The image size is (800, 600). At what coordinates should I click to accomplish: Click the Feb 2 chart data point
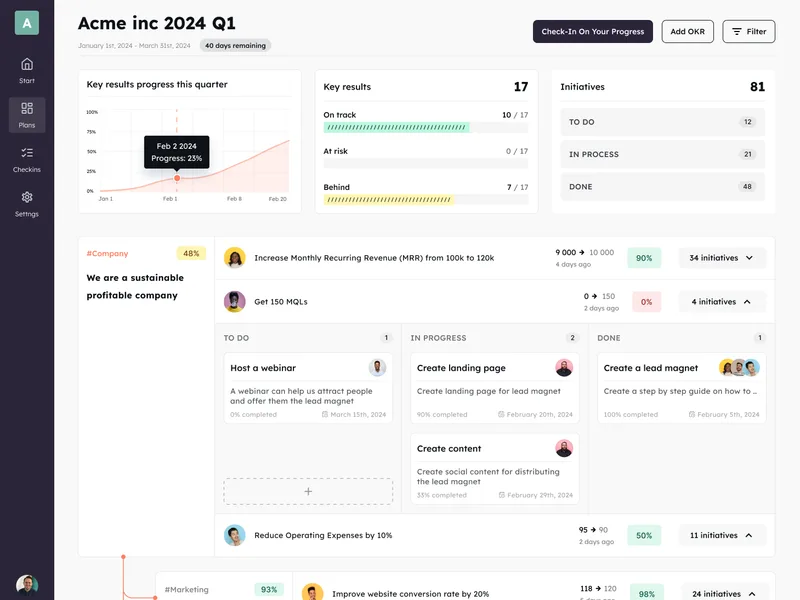[x=177, y=178]
